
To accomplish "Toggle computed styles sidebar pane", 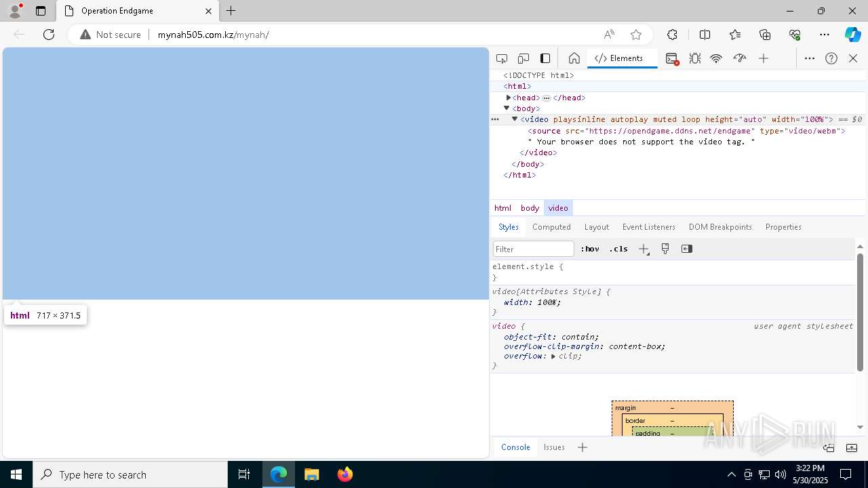I will 687,249.
